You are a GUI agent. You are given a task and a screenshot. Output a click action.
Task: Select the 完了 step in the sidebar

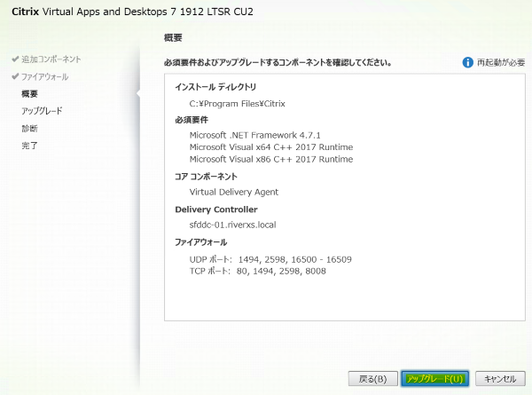[x=30, y=145]
